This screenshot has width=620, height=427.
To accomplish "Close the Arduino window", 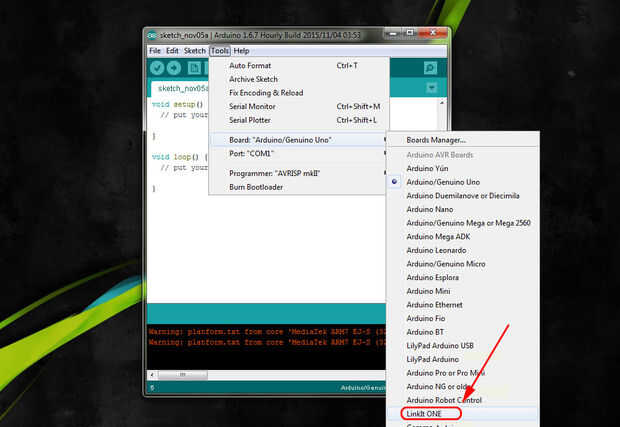I will coord(433,33).
